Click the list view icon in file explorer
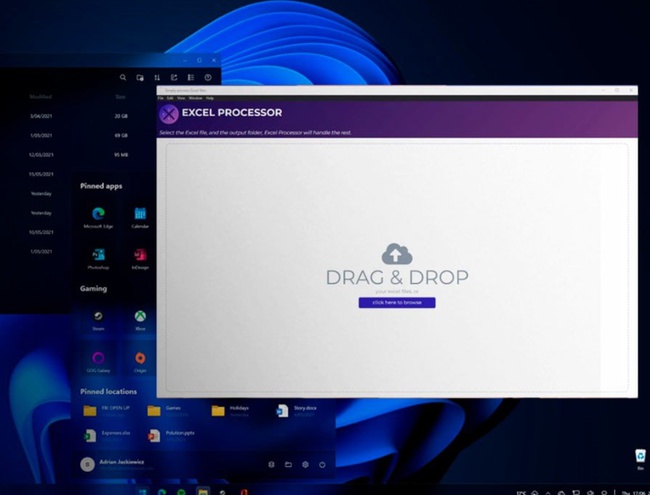The width and height of the screenshot is (650, 495). coord(191,78)
